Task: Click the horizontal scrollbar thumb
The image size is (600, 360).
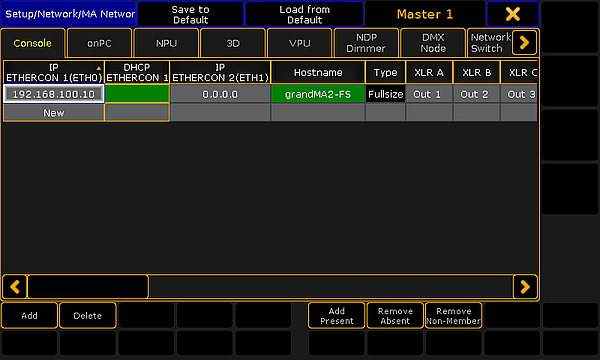Action: [x=88, y=287]
